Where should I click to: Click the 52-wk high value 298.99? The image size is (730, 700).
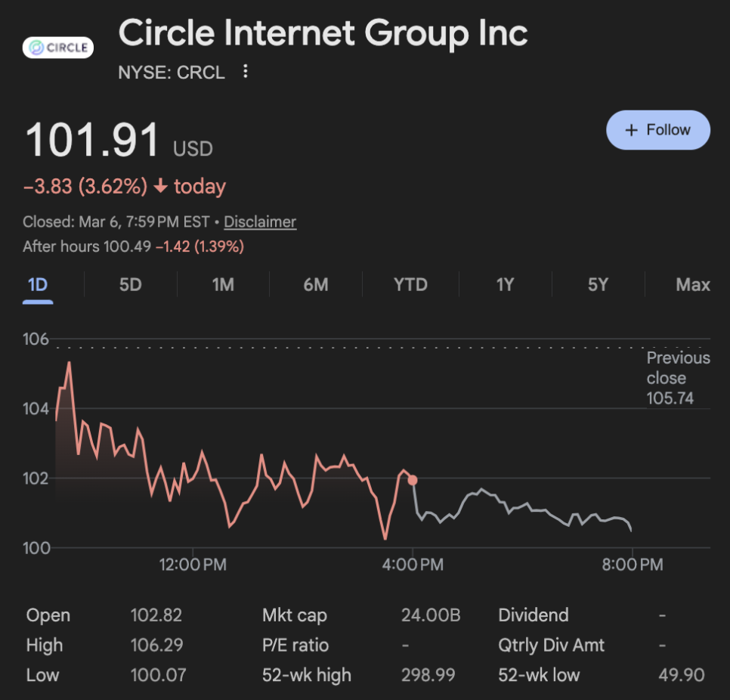[428, 675]
